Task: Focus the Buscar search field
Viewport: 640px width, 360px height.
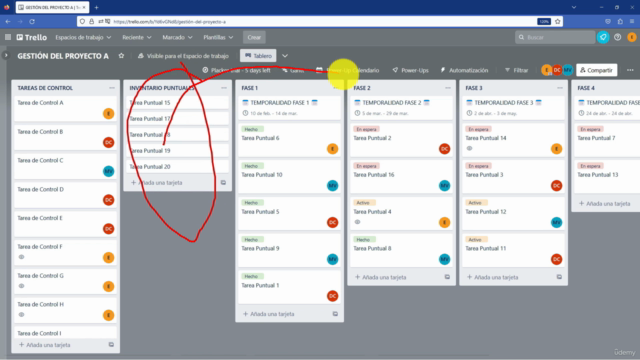Action: pyautogui.click(x=555, y=37)
